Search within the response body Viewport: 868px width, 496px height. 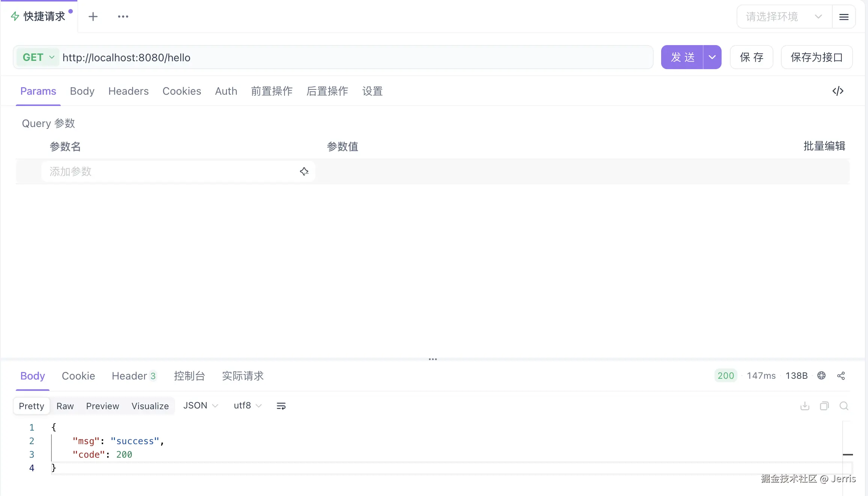844,406
